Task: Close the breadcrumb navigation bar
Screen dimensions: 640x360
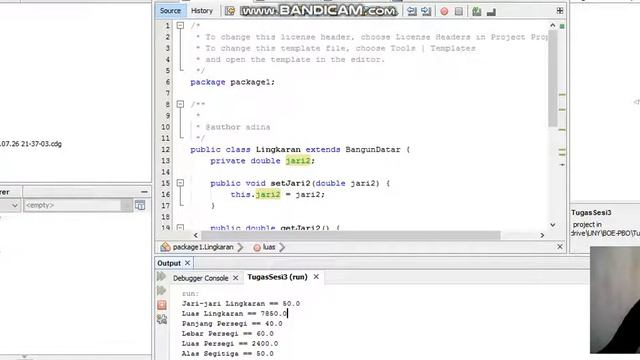Action: tap(560, 247)
